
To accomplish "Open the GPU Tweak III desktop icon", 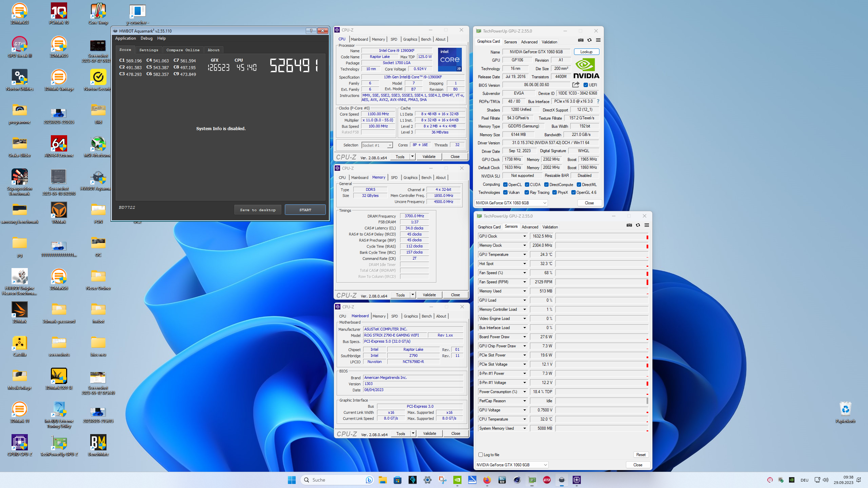I will point(20,47).
